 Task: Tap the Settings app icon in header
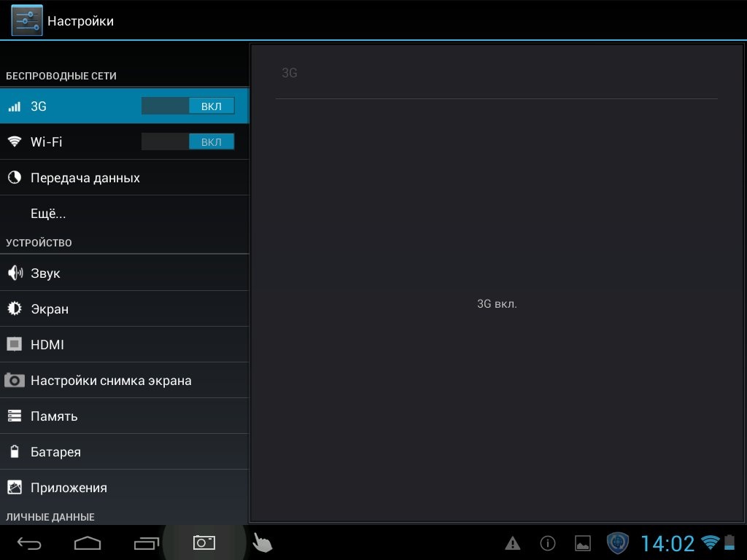27,20
